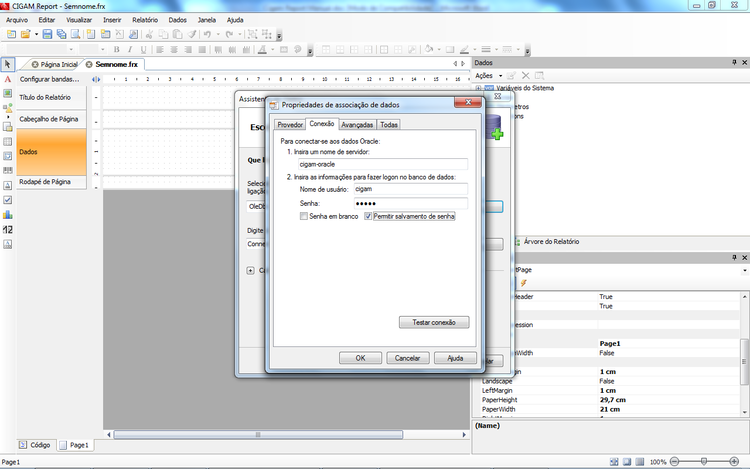The height and width of the screenshot is (469, 750).
Task: Open the Open-file dropdown arrow
Action: tap(36, 34)
